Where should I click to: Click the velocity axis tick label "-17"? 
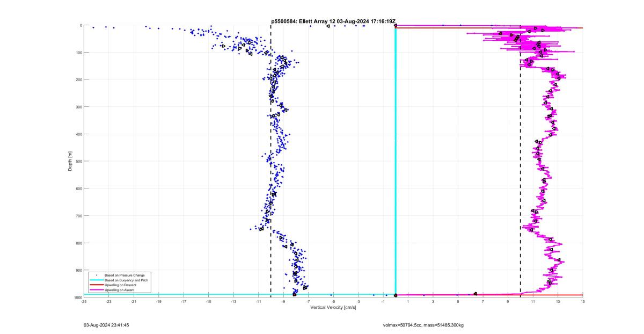[184, 302]
